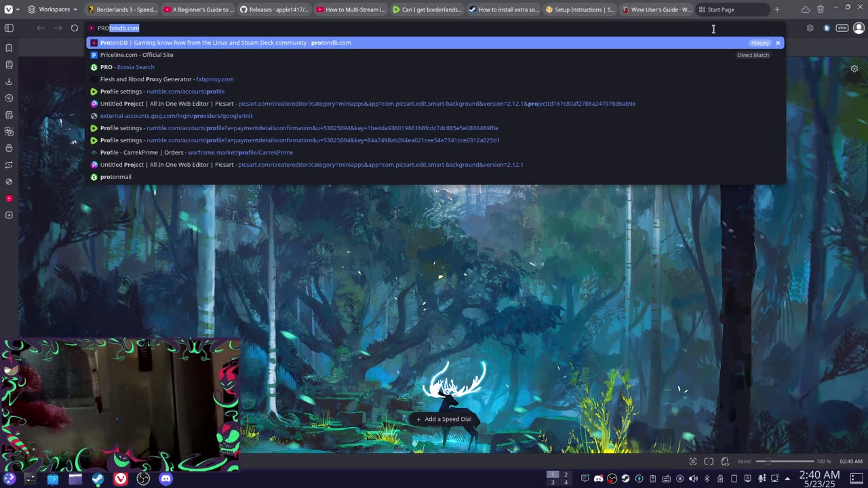
Task: Toggle the side panel visibility
Action: (x=9, y=28)
